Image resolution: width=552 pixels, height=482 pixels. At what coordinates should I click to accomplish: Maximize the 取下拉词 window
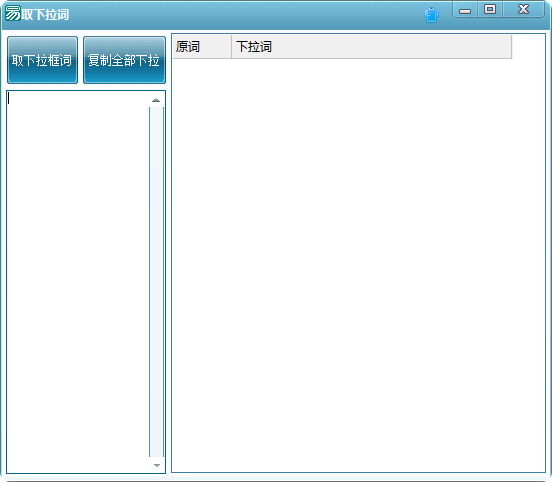point(490,9)
